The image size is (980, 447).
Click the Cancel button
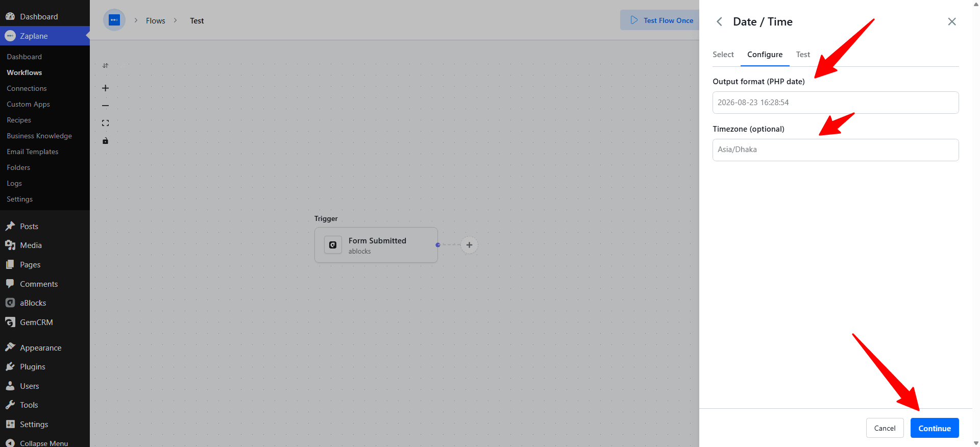click(x=885, y=428)
